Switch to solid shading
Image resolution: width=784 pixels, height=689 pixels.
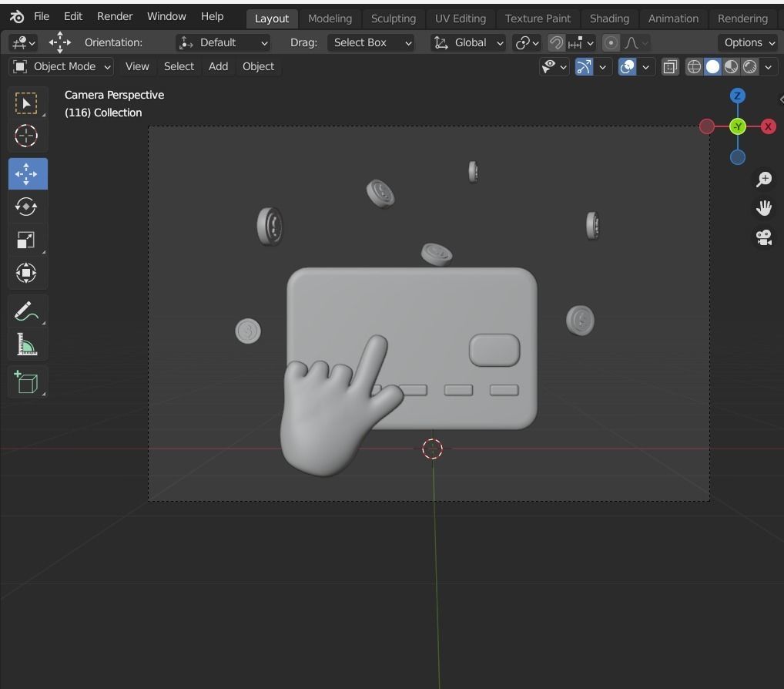[x=712, y=66]
